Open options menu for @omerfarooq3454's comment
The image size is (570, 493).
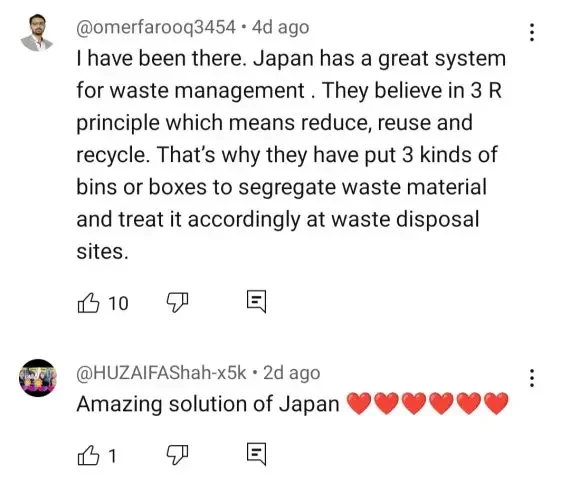tap(532, 32)
